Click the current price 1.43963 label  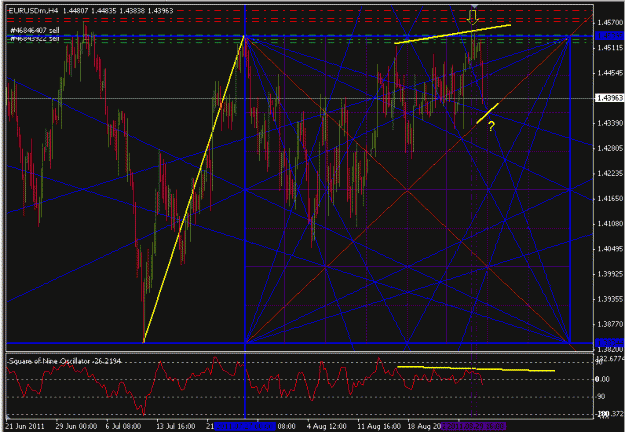pos(609,98)
